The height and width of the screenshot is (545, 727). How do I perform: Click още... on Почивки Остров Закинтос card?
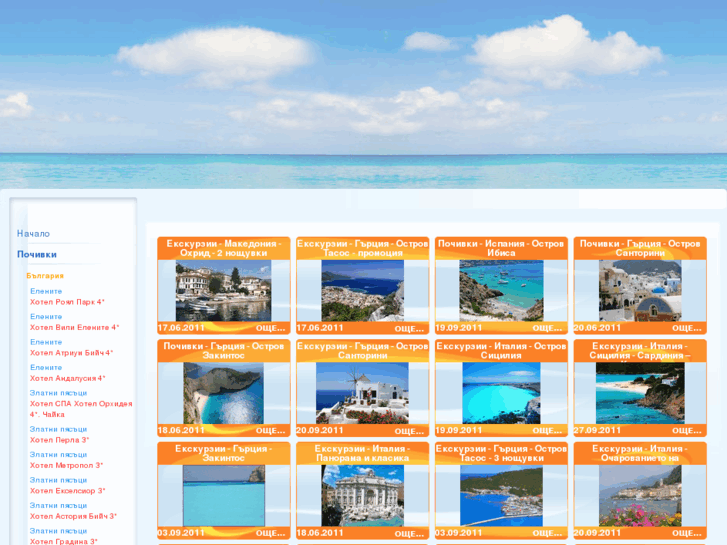click(x=270, y=430)
